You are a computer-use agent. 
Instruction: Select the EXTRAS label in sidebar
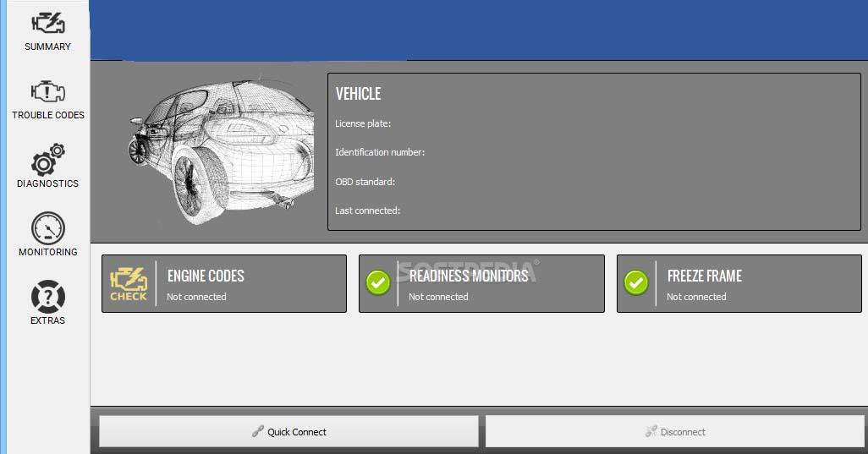click(47, 320)
